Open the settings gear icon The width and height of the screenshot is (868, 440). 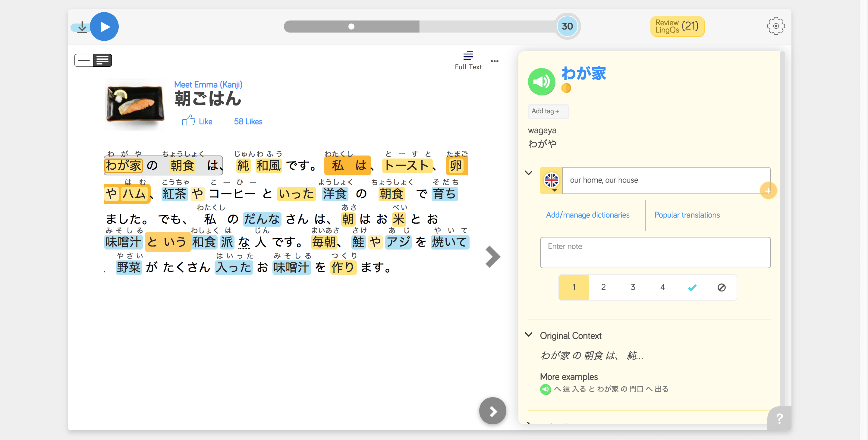[775, 26]
